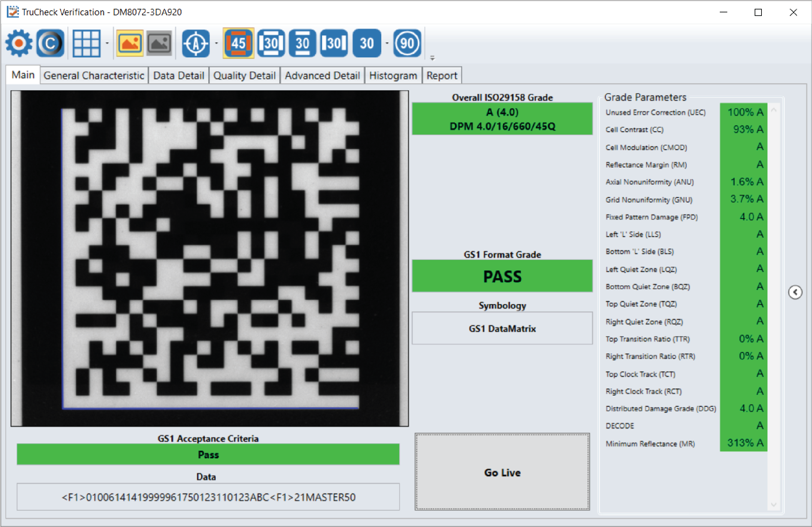Select 30 degree left-right lighting icon

[334, 43]
